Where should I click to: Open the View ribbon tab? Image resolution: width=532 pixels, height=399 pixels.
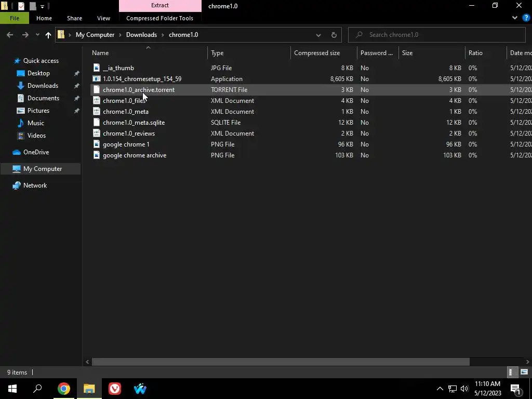point(103,18)
